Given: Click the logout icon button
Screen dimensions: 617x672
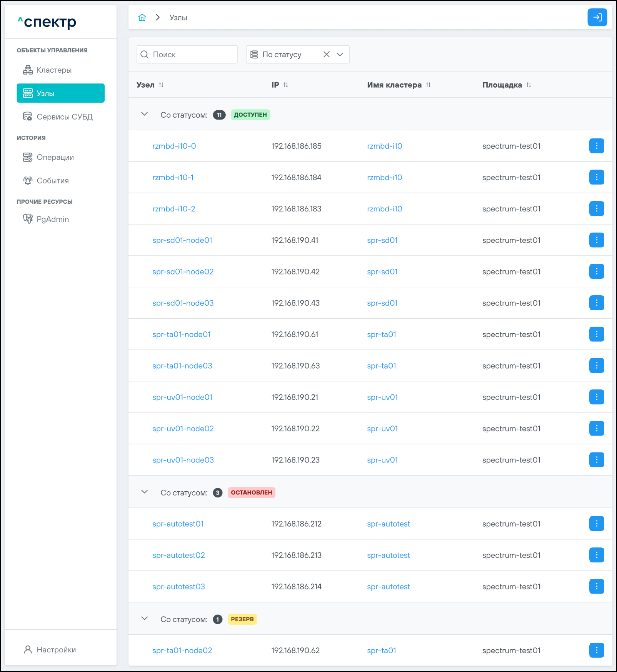Looking at the screenshot, I should click(x=597, y=17).
